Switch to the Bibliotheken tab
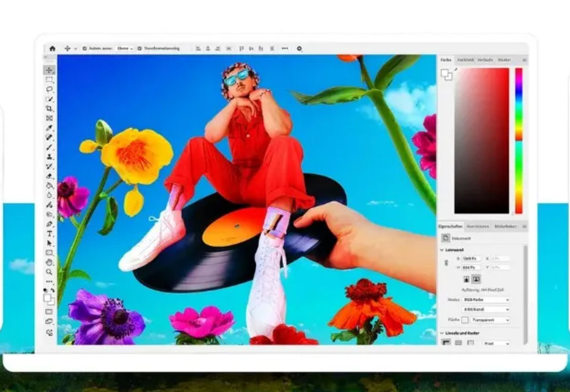570x392 pixels. (505, 226)
